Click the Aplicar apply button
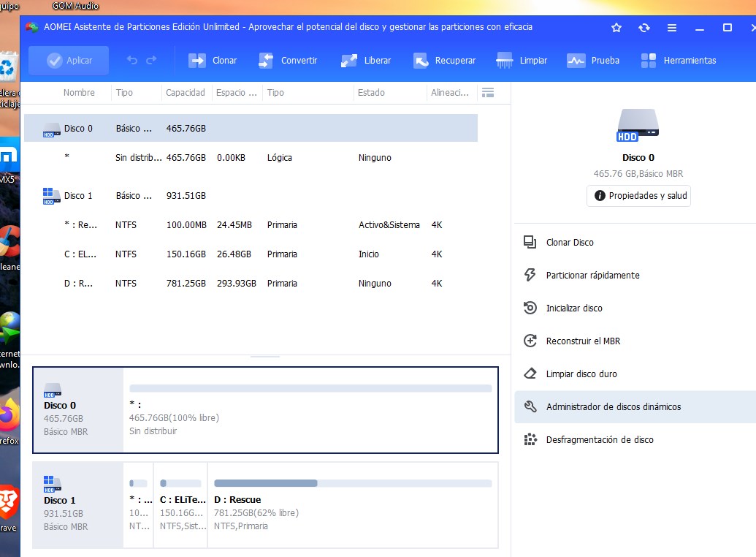 [x=69, y=61]
